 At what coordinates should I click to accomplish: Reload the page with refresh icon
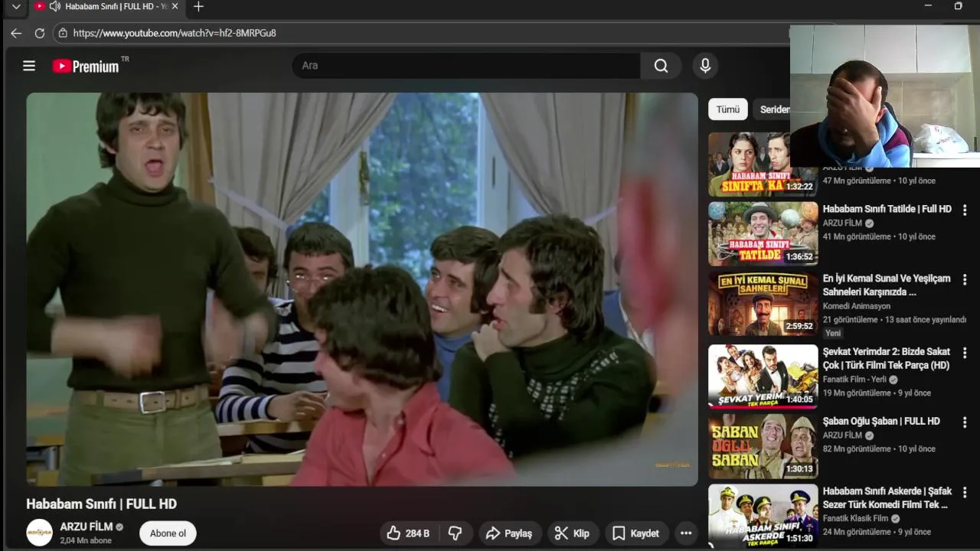[x=40, y=33]
